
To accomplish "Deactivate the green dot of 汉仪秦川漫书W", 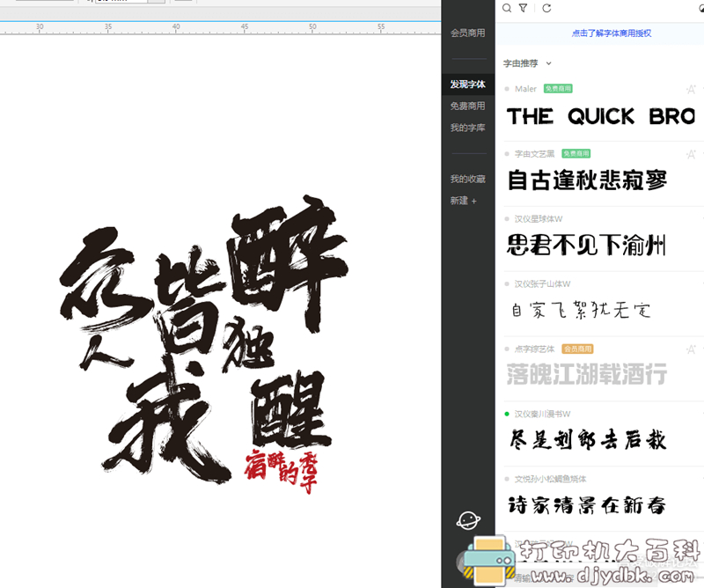I will [x=507, y=414].
